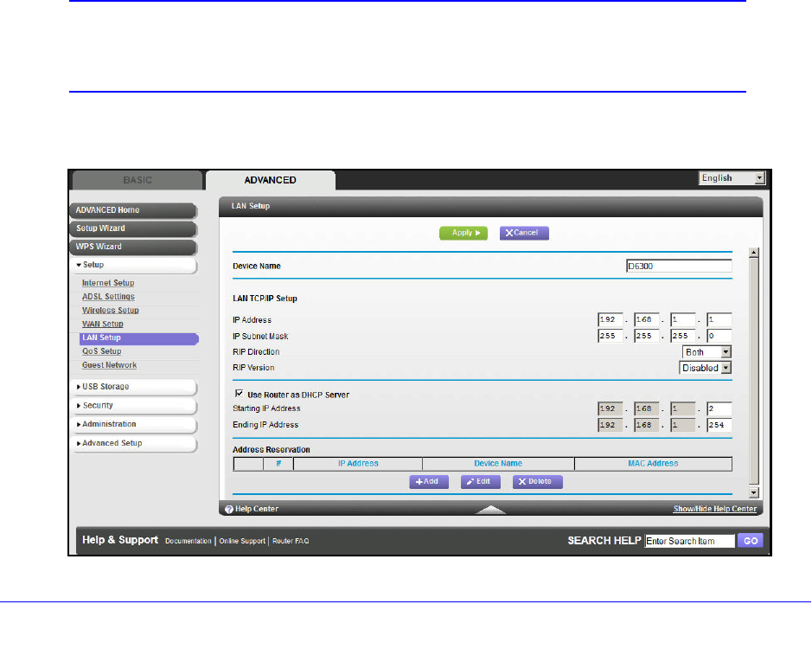Click scrollbar down arrow in LAN Setup
Image resolution: width=812 pixels, height=662 pixels.
point(754,492)
